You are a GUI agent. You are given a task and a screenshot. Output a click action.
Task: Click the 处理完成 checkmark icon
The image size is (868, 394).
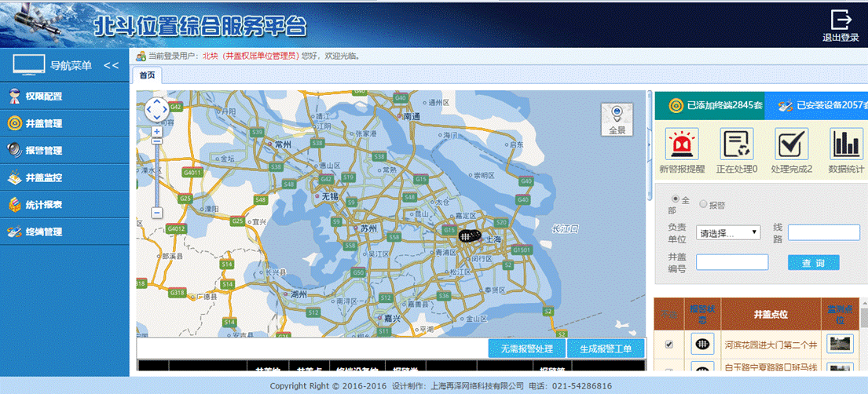pos(791,144)
